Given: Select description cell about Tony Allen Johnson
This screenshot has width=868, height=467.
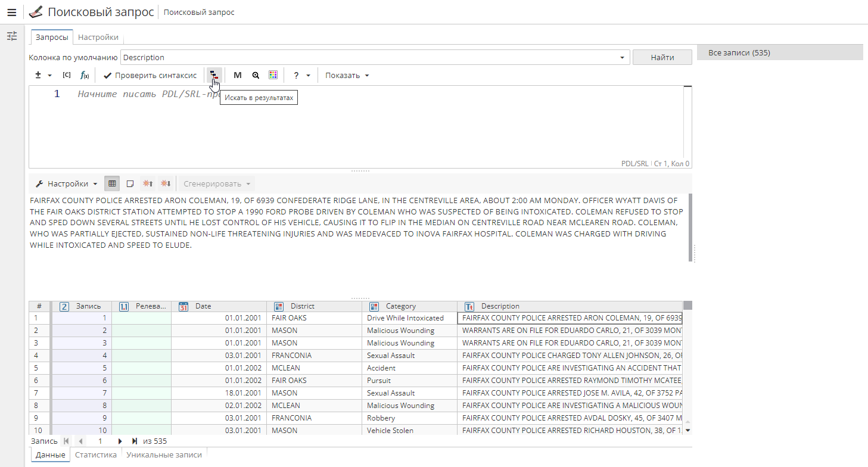Looking at the screenshot, I should (x=570, y=356).
